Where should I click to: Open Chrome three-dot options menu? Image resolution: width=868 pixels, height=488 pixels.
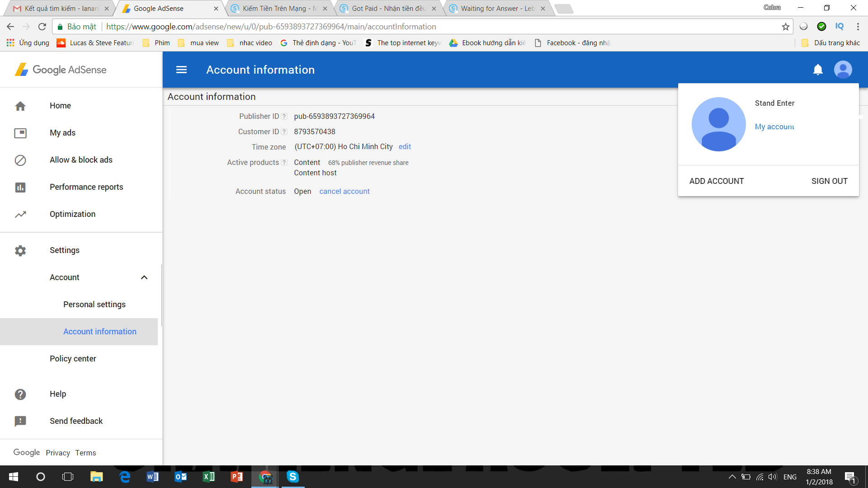(x=858, y=27)
